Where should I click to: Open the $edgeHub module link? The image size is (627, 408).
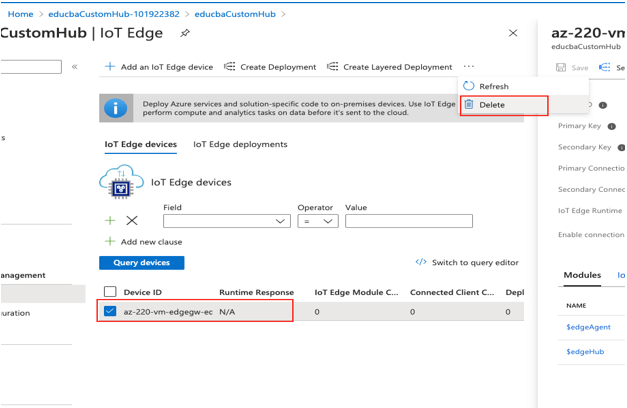click(585, 352)
